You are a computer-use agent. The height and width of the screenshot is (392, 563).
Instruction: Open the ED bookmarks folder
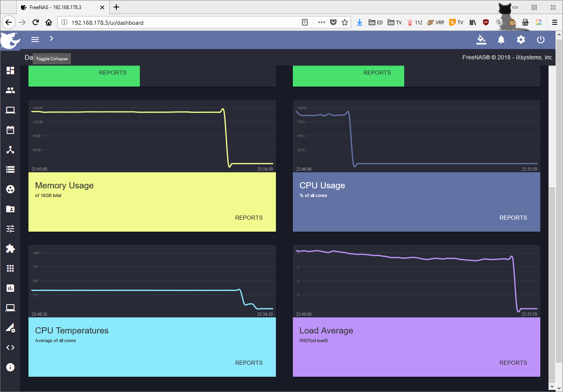tap(376, 22)
